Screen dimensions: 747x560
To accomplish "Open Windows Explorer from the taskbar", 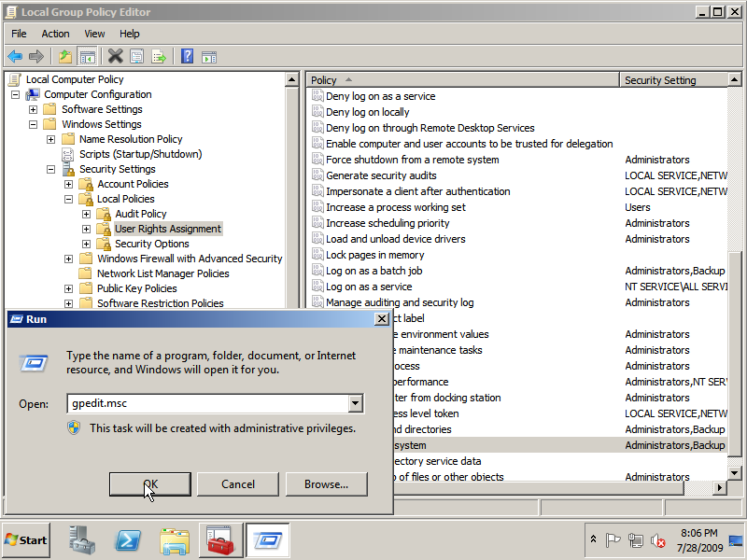I will click(175, 541).
